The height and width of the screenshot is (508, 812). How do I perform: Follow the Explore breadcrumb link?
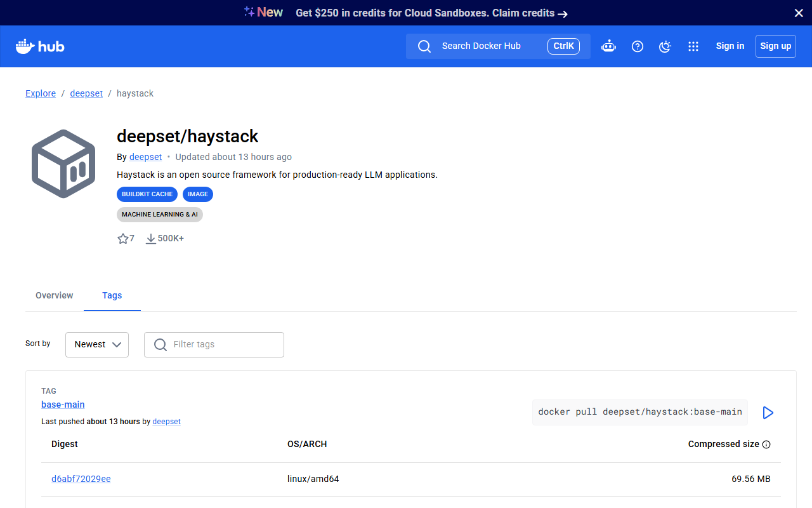(41, 93)
